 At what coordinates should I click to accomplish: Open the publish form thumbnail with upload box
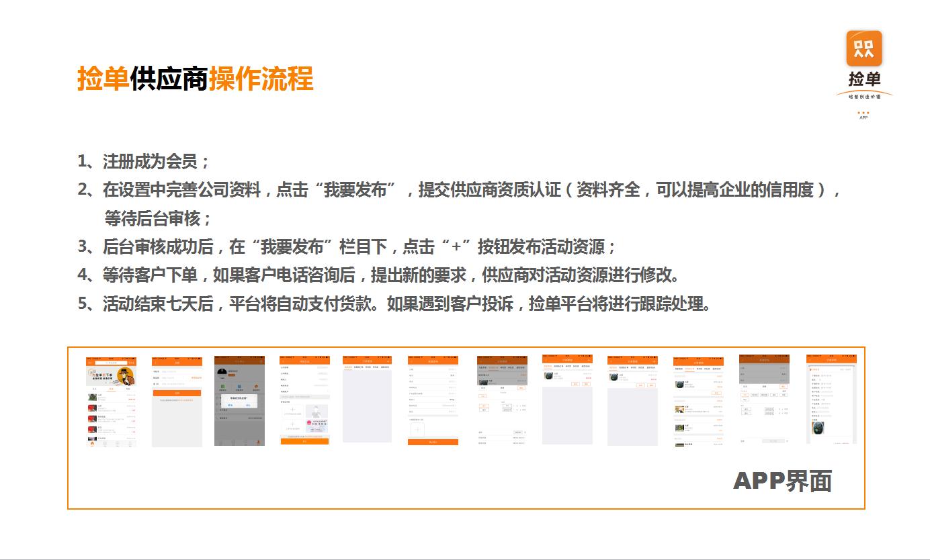pos(433,401)
